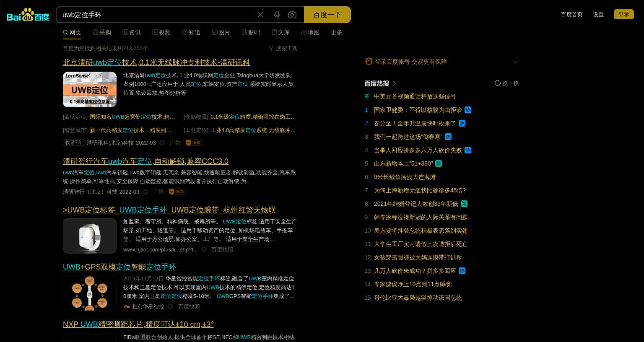
Task: Open the 更多 tab menu
Action: click(337, 32)
